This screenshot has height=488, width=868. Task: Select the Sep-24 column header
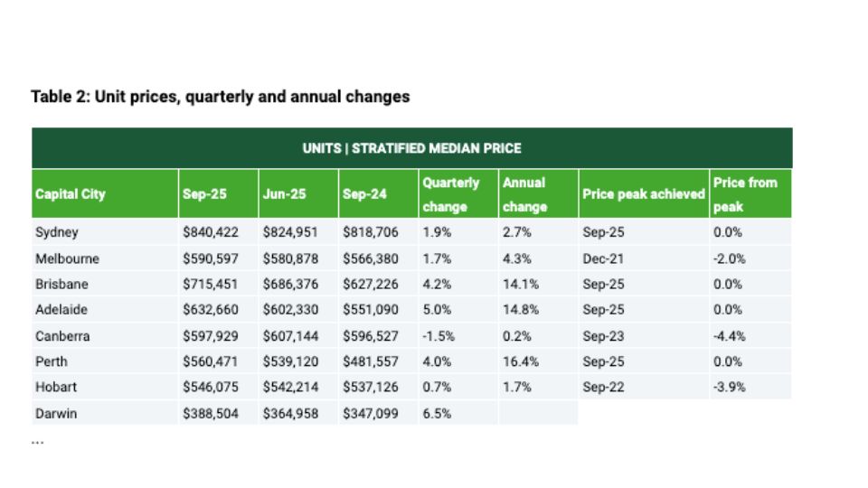click(x=361, y=194)
